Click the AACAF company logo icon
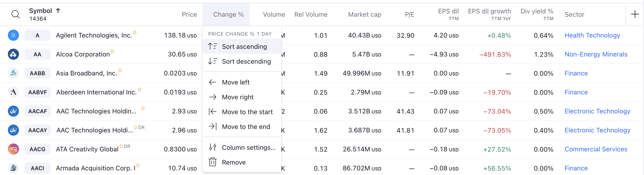The height and width of the screenshot is (175, 644). tap(13, 111)
